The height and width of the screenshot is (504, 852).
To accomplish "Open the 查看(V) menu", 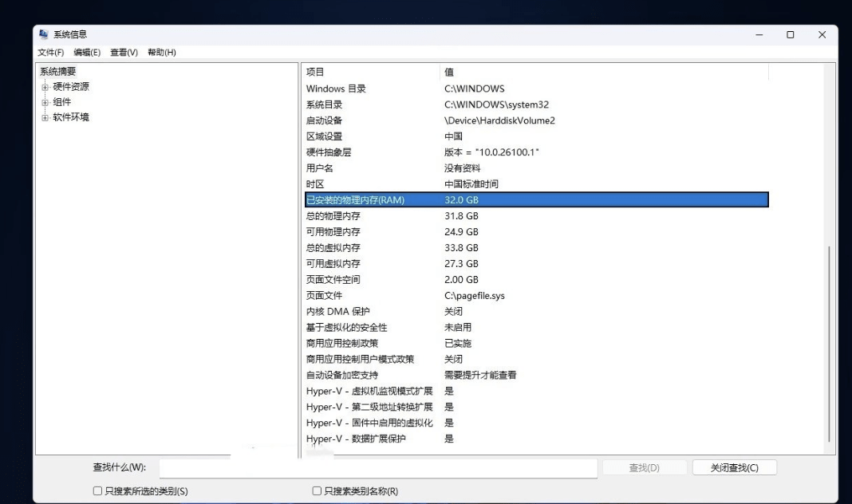I will click(x=124, y=53).
